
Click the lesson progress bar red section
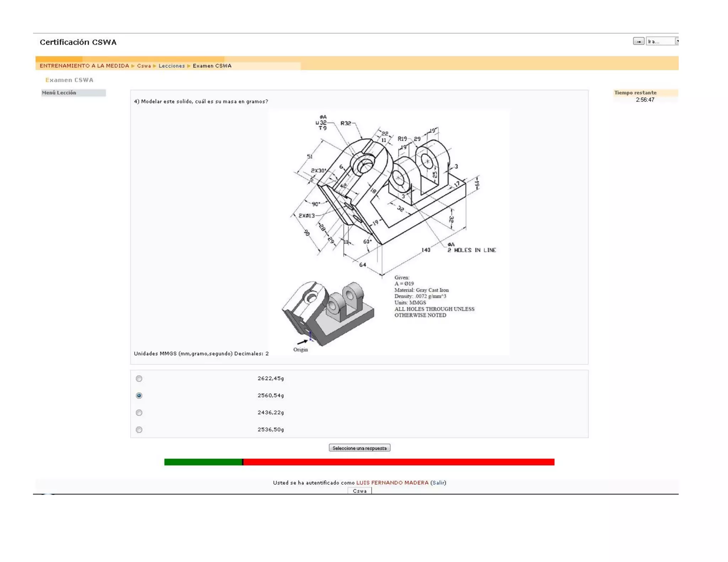coord(399,462)
